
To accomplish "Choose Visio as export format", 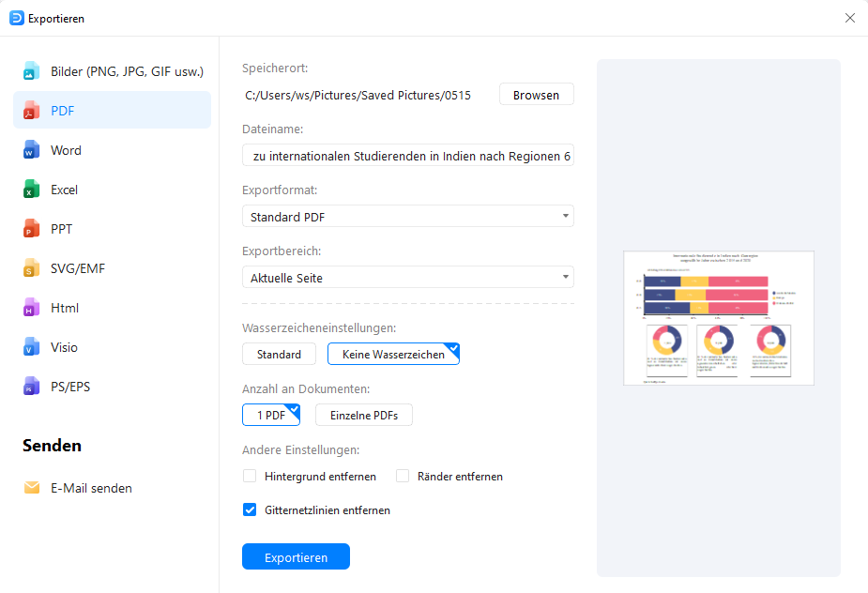I will [112, 347].
